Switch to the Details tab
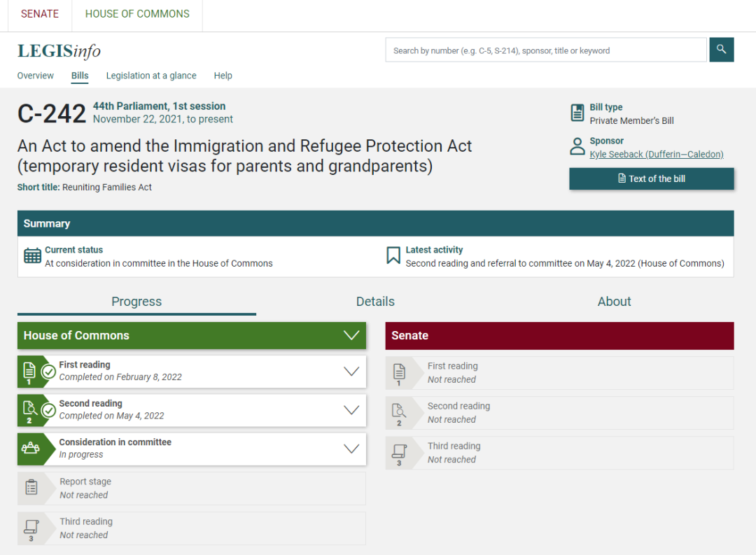This screenshot has width=756, height=555. 375,302
